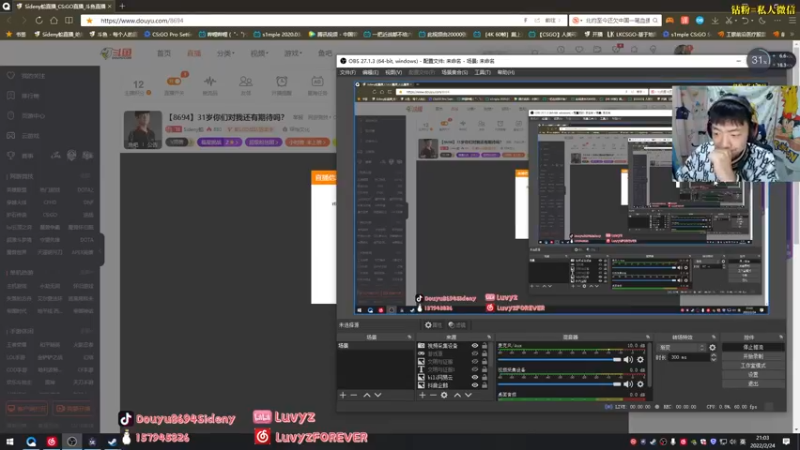Mute the 麦克风/Aux speaker icon

pos(628,360)
